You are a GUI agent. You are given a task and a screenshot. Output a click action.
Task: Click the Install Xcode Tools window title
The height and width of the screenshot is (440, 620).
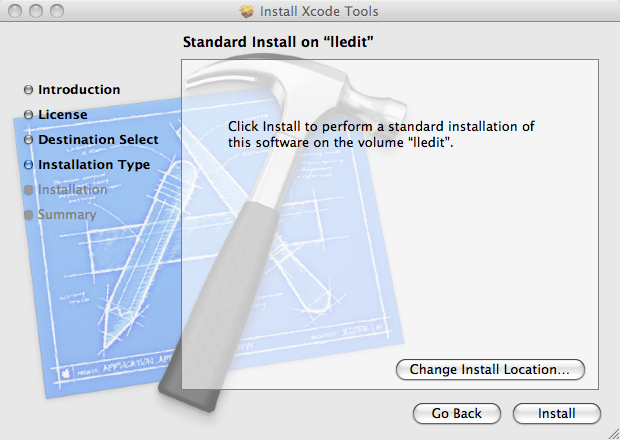[319, 11]
